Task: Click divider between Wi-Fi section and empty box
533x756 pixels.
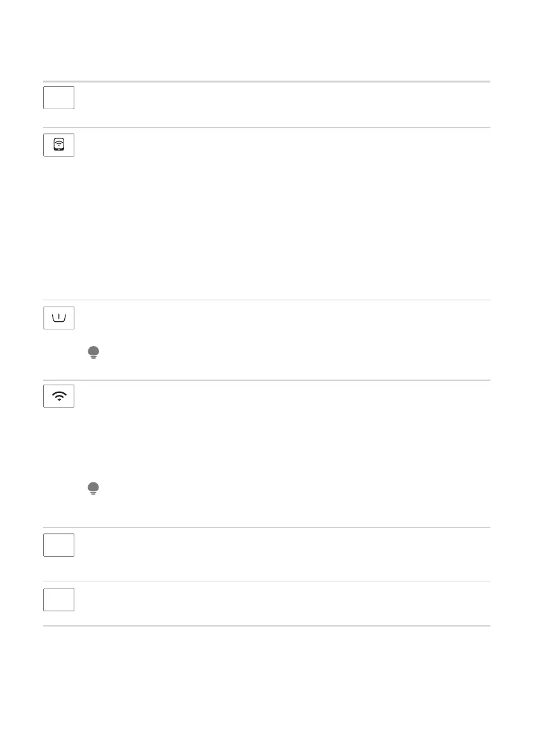Action: pyautogui.click(x=266, y=527)
